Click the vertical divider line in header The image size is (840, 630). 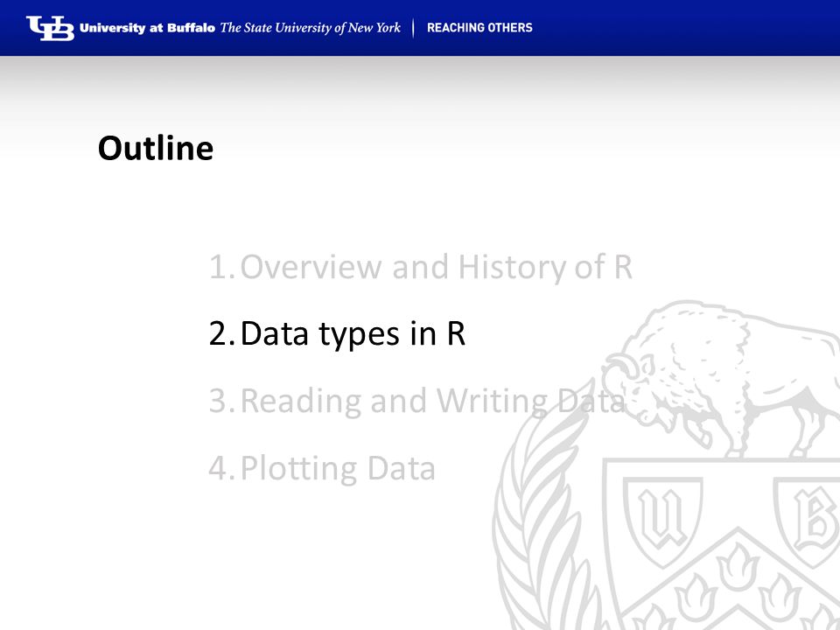(413, 28)
